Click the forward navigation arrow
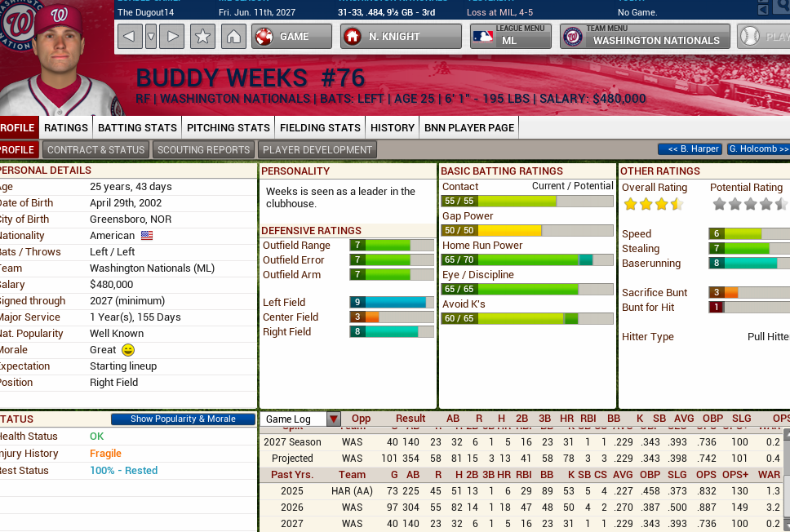The width and height of the screenshot is (790, 532). point(171,37)
